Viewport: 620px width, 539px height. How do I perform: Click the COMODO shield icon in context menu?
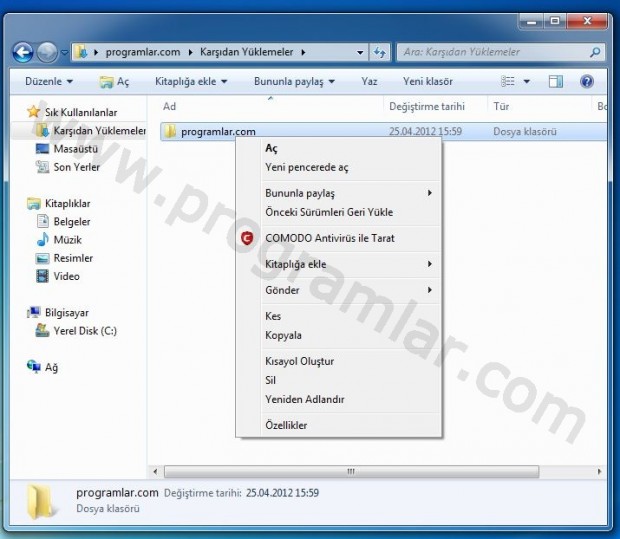point(247,238)
